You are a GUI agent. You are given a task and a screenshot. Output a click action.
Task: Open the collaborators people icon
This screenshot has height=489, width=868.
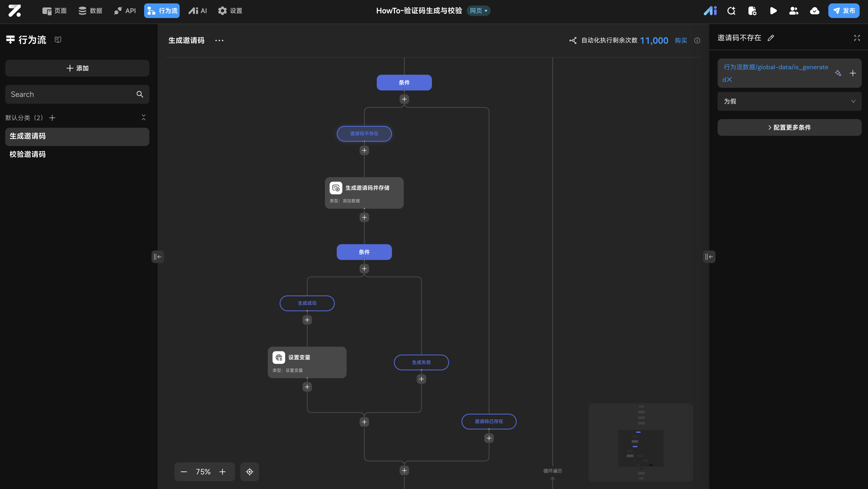[x=794, y=11]
